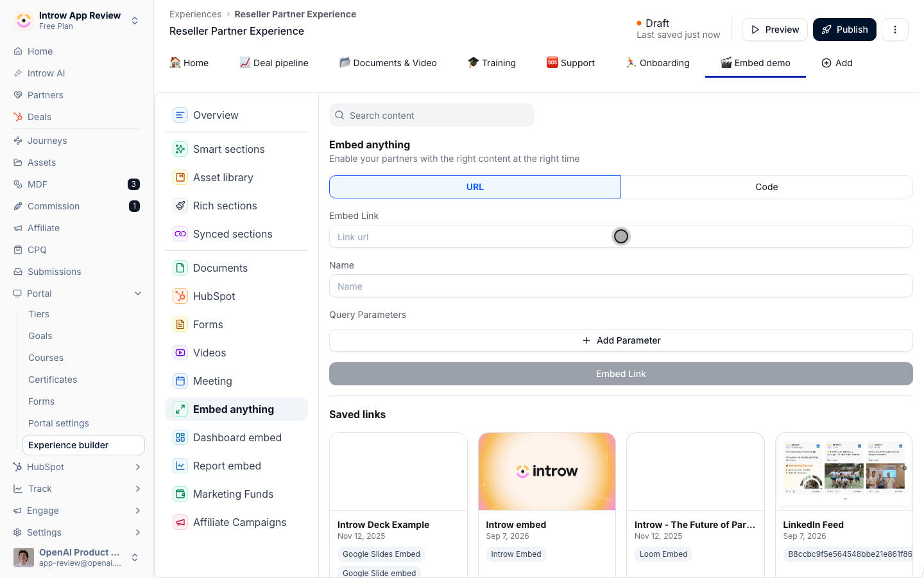The height and width of the screenshot is (578, 924).
Task: Publish the experience
Action: pyautogui.click(x=844, y=30)
